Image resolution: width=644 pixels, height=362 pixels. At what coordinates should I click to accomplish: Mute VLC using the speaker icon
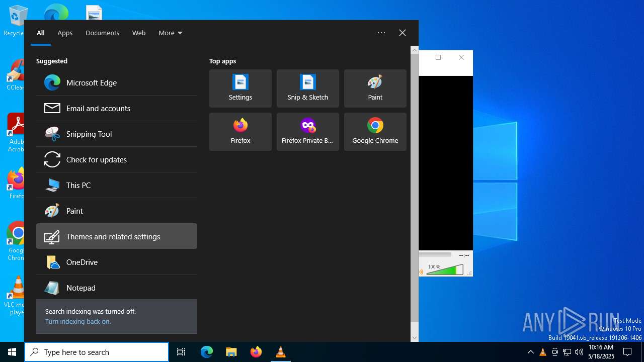pyautogui.click(x=421, y=272)
